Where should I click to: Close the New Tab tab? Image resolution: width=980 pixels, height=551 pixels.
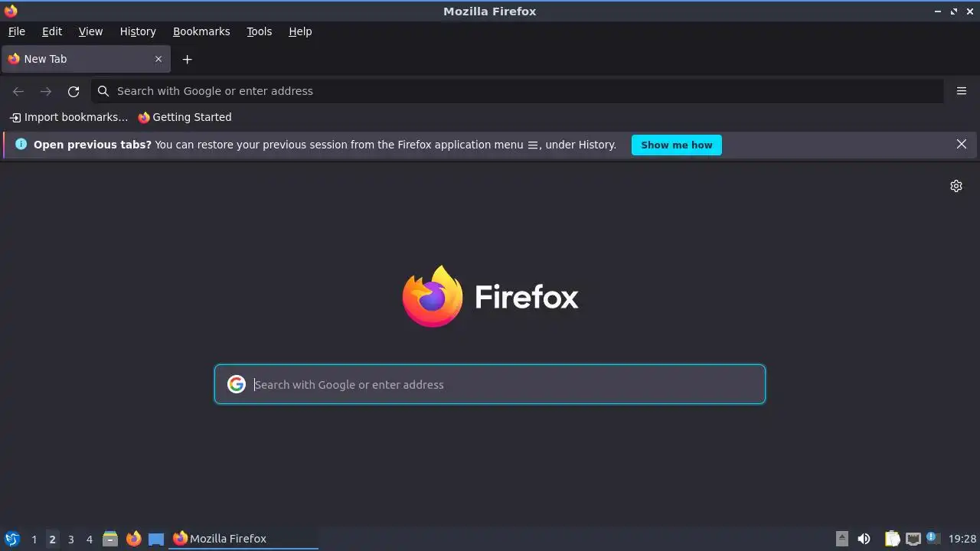point(158,59)
